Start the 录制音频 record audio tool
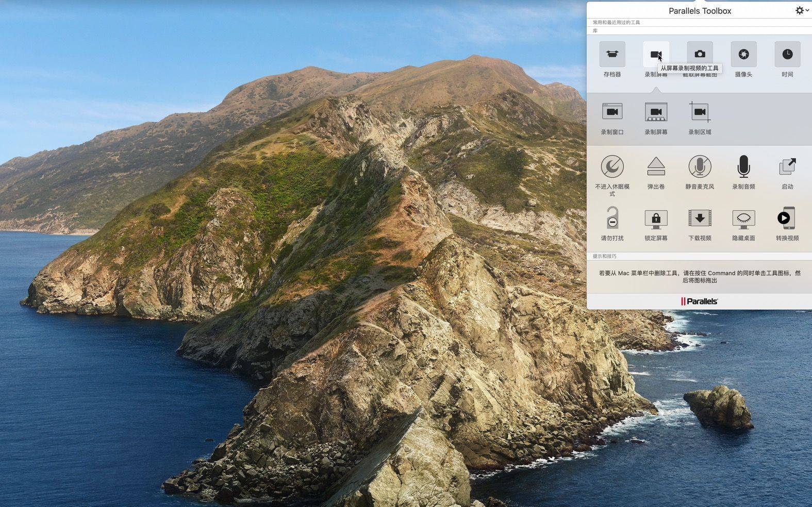812x507 pixels. point(743,167)
